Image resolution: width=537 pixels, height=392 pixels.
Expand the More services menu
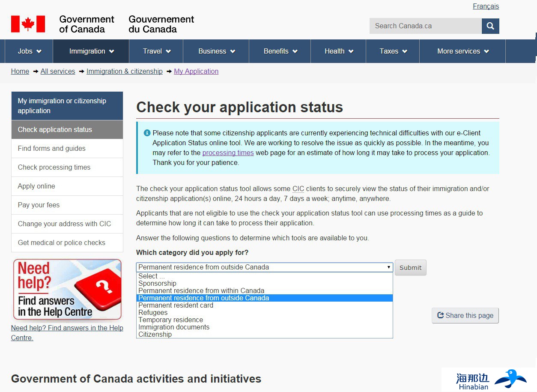pos(462,51)
